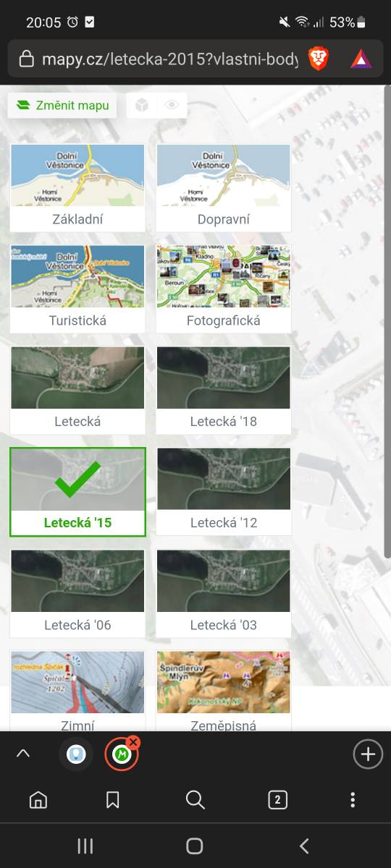Expand tab bar with up chevron
Screen dimensions: 391x868
point(23,754)
